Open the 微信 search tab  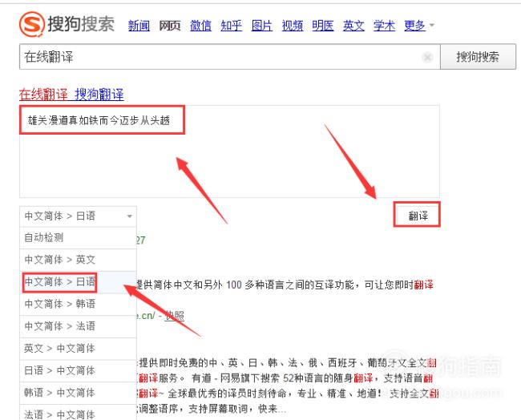pos(200,26)
